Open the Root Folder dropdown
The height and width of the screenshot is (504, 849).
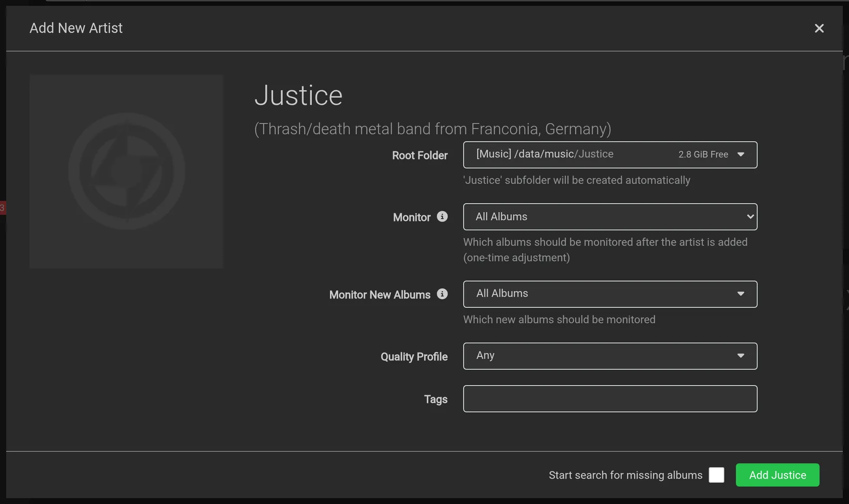(x=610, y=154)
